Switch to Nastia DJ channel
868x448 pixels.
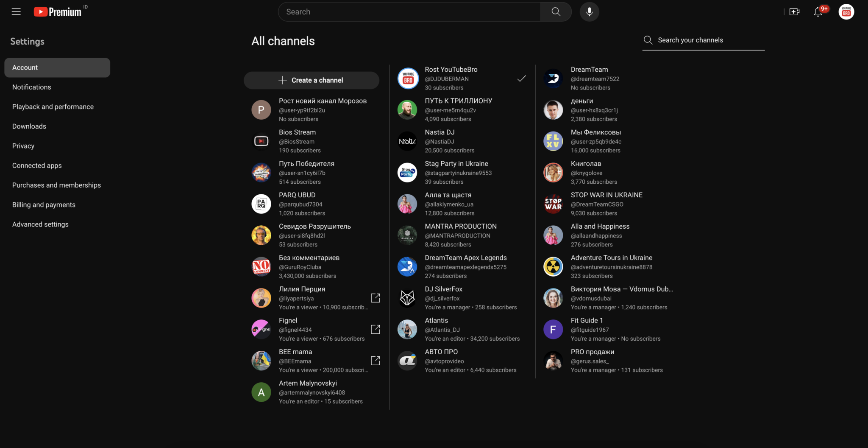pos(440,141)
